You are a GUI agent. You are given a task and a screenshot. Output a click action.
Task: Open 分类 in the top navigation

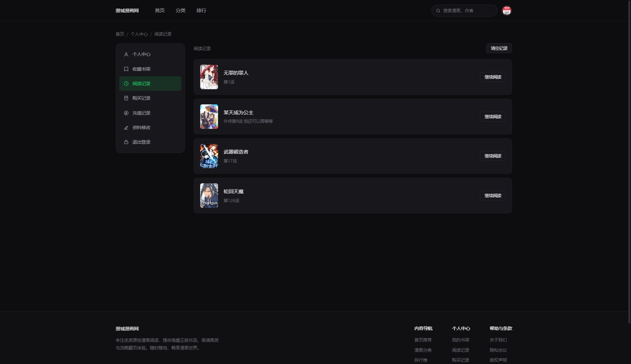tap(180, 11)
